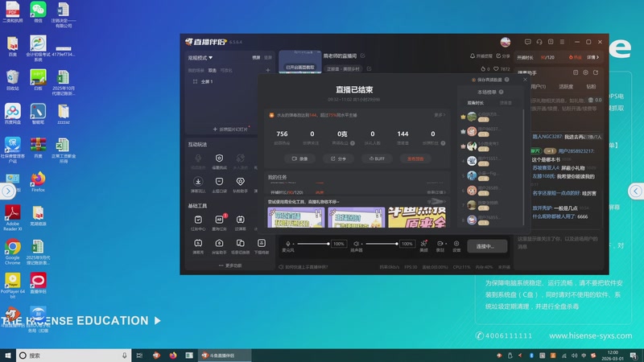Click the shield-shaped 主播口袋 icon
Viewport: 644px width, 362px height.
click(219, 182)
